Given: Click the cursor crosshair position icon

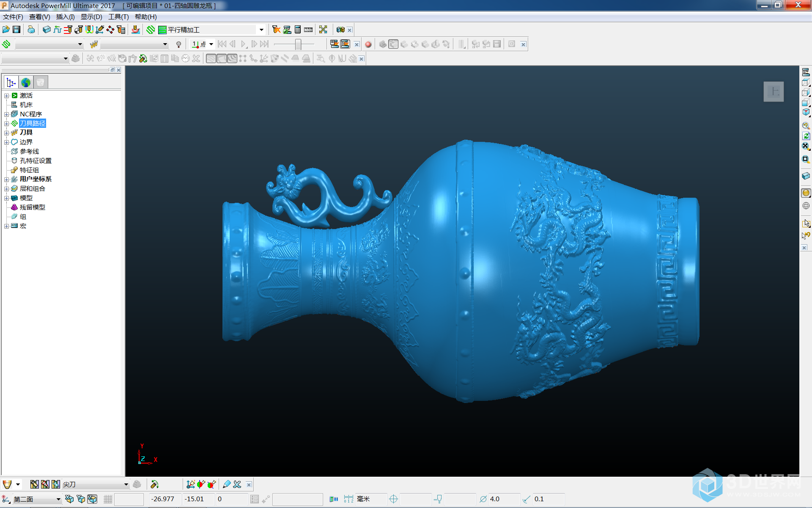Looking at the screenshot, I should pos(393,499).
